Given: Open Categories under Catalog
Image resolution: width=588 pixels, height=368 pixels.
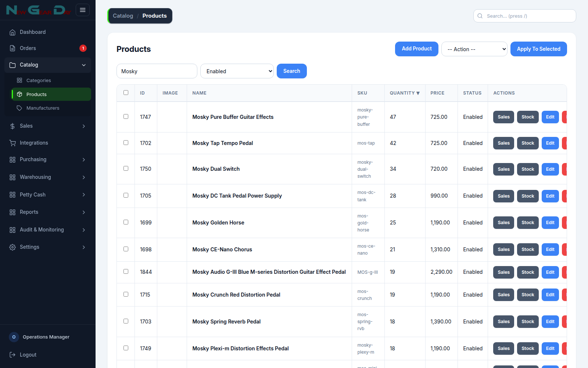Looking at the screenshot, I should pos(51,80).
